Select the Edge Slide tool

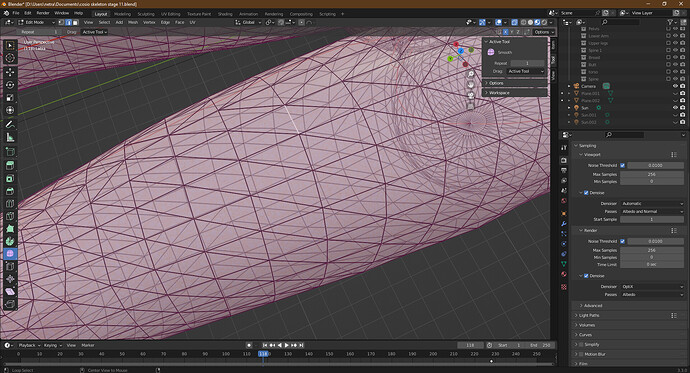click(x=10, y=267)
